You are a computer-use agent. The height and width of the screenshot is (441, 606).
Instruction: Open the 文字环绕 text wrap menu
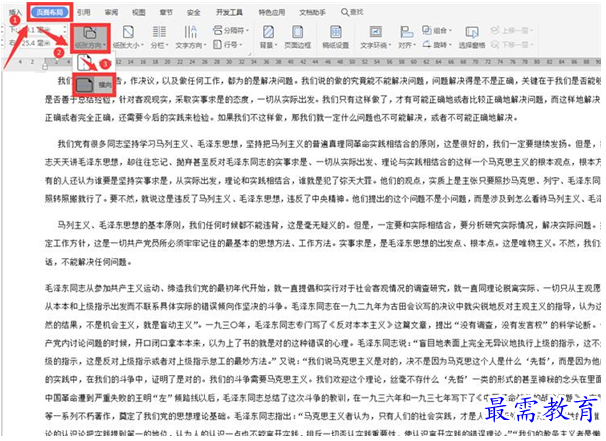click(x=375, y=37)
